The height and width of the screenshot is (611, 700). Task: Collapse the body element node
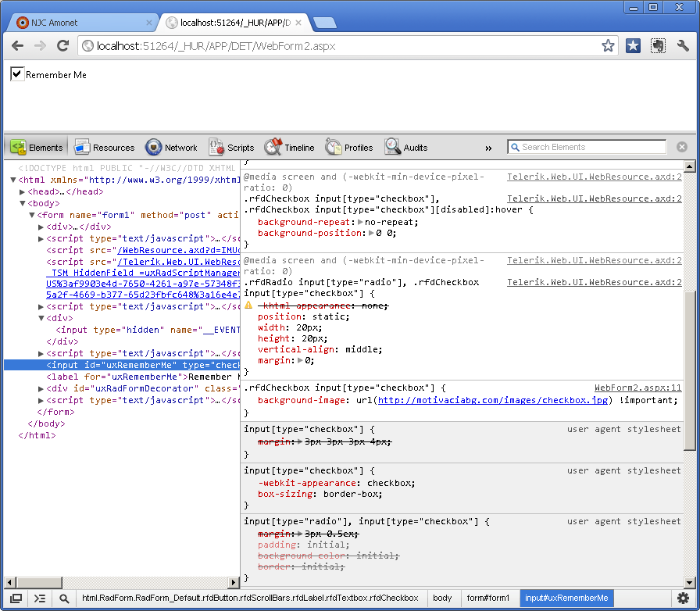pos(23,203)
